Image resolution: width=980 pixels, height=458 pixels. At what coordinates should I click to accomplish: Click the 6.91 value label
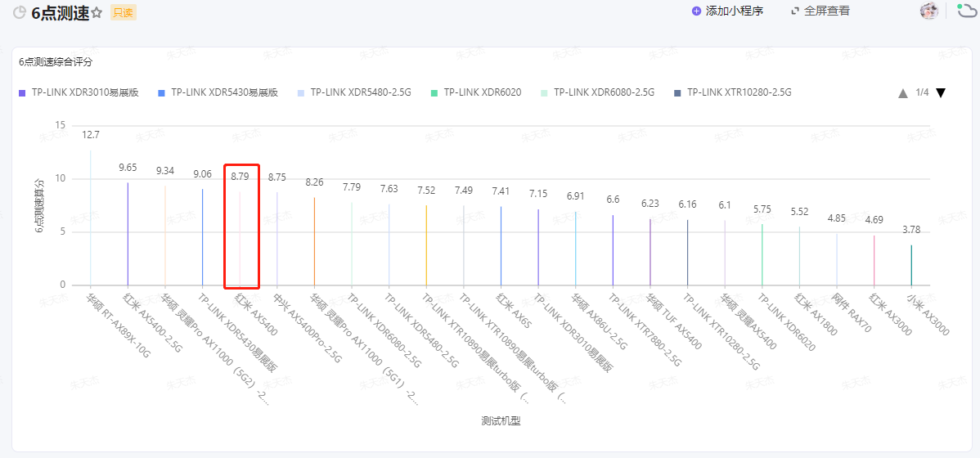(x=576, y=196)
